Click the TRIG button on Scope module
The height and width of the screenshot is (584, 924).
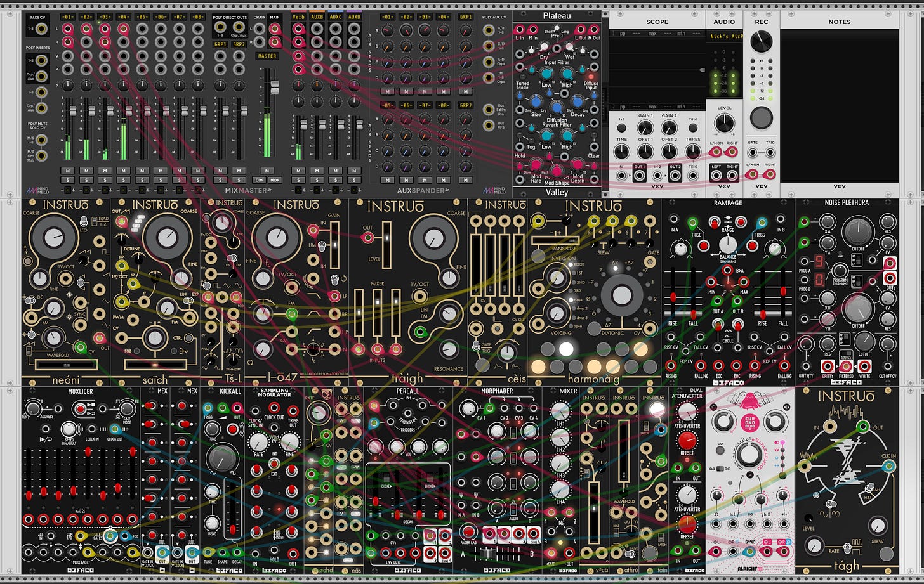click(x=692, y=127)
